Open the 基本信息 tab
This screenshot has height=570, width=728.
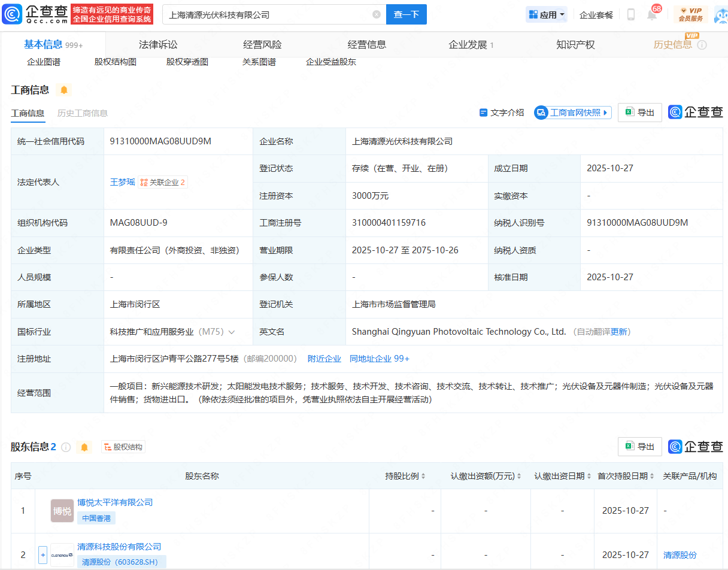(x=53, y=45)
